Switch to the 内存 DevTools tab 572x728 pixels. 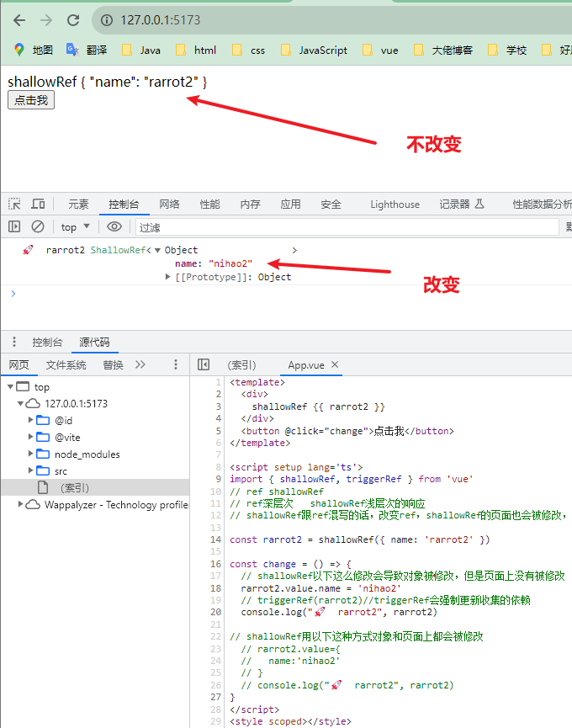pos(250,205)
